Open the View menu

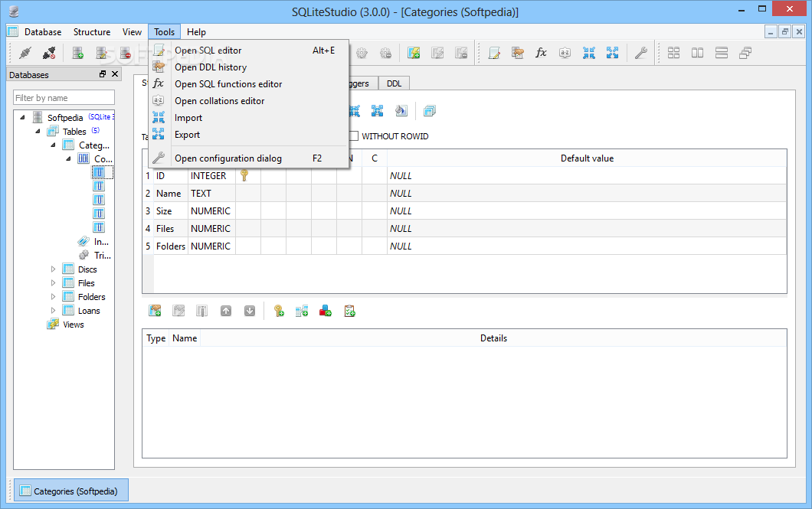132,32
